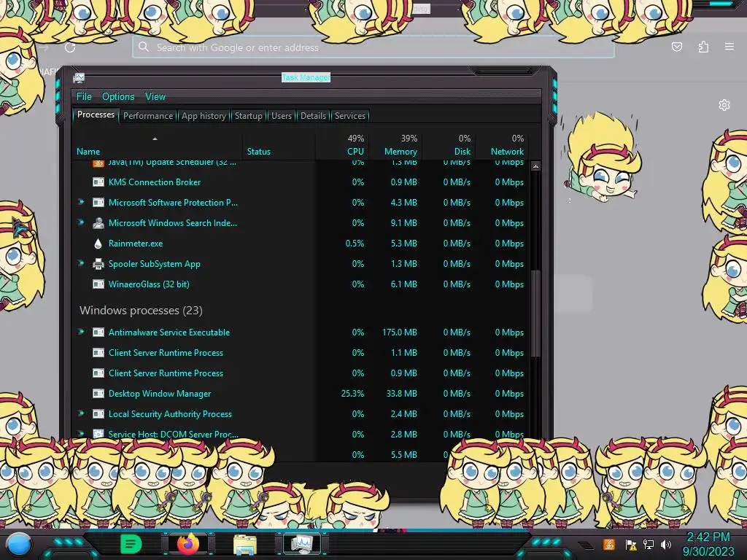Click the Microsoft Software Protection process icon
Screen dimensions: 747x560
[98, 203]
